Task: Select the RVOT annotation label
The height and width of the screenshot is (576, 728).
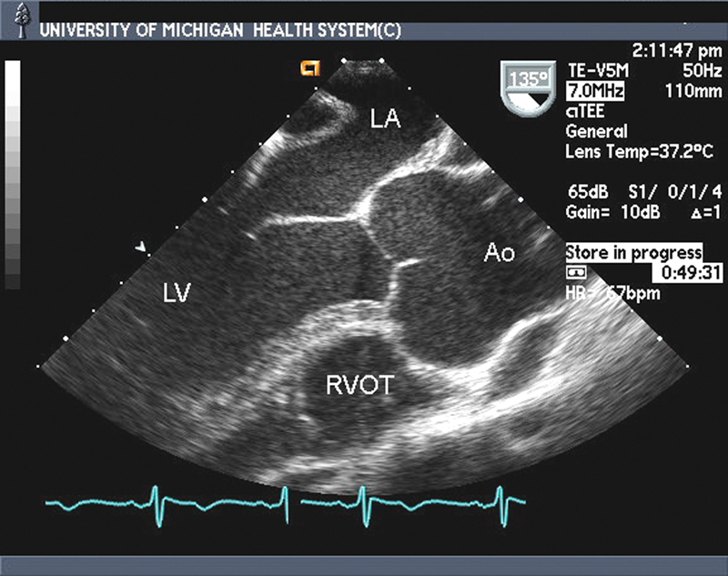Action: click(x=359, y=386)
